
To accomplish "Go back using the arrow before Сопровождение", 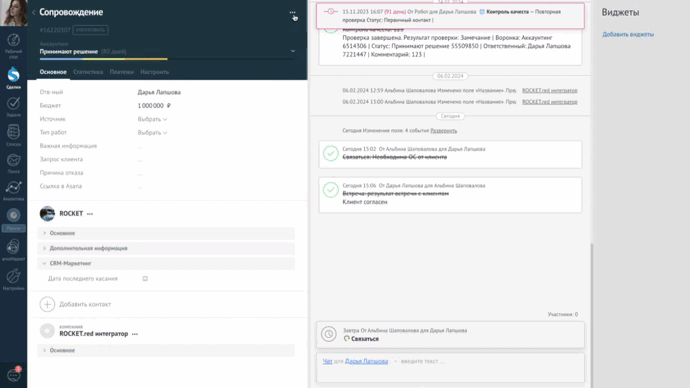I will click(x=33, y=12).
